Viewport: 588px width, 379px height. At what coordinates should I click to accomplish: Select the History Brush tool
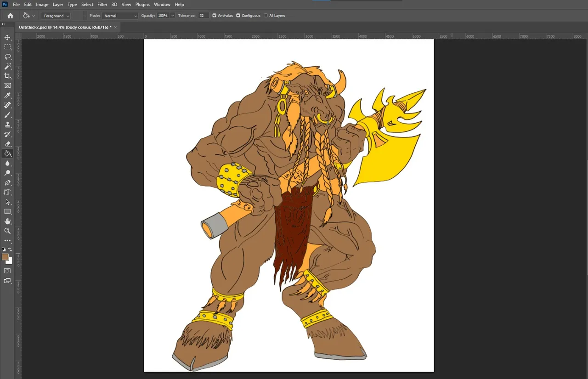coord(7,134)
